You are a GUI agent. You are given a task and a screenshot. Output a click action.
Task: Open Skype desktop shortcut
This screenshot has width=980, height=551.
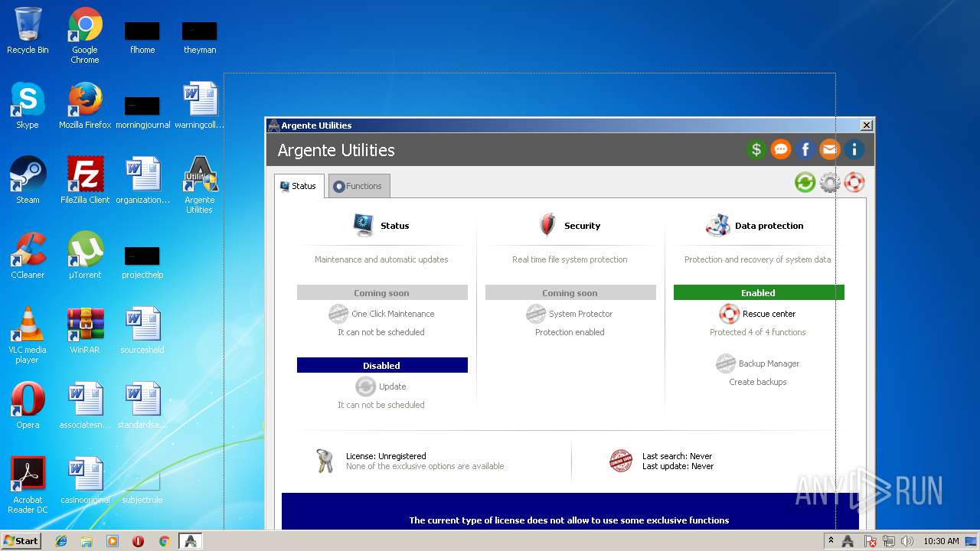(x=28, y=106)
